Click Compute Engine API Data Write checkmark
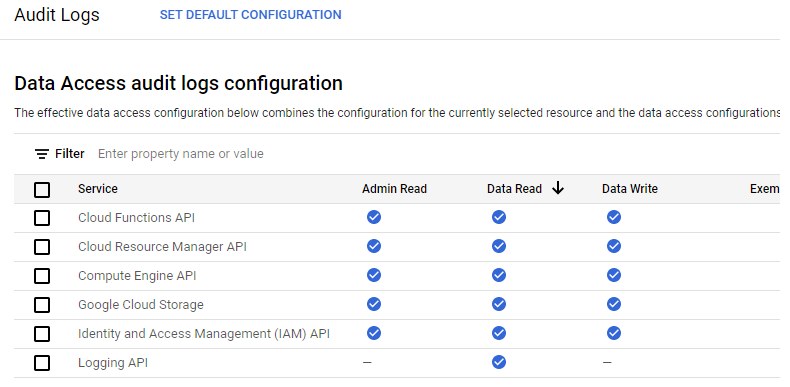 coord(614,275)
